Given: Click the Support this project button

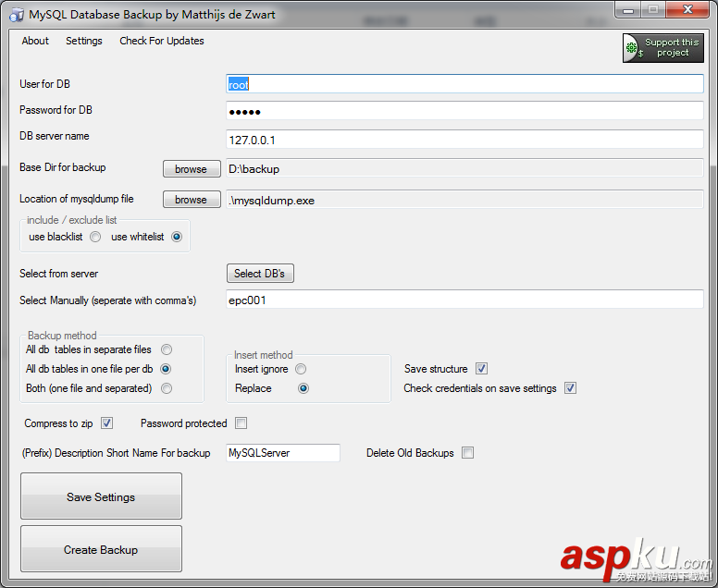Looking at the screenshot, I should (662, 47).
